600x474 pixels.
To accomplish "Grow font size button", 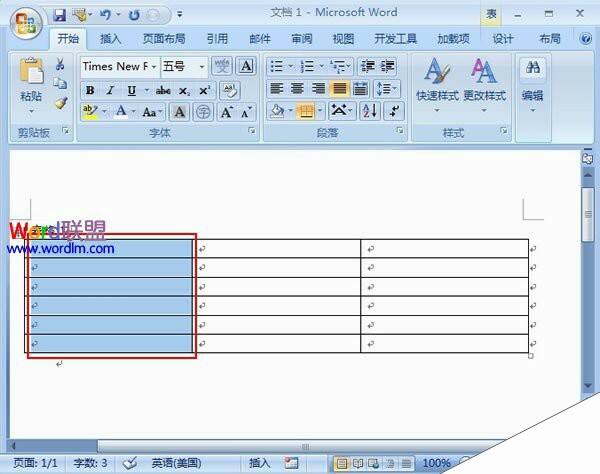I will (227, 112).
